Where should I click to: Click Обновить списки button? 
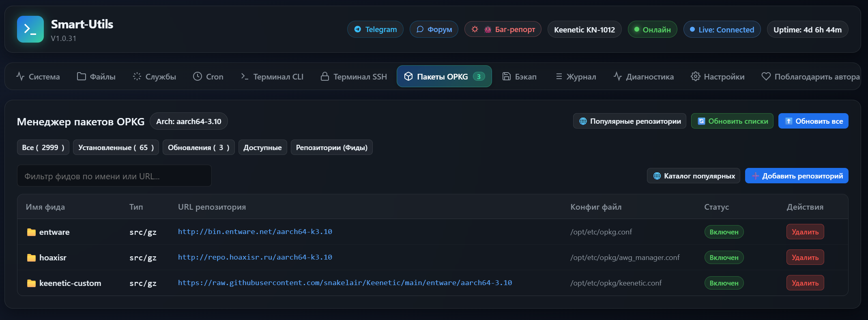732,121
